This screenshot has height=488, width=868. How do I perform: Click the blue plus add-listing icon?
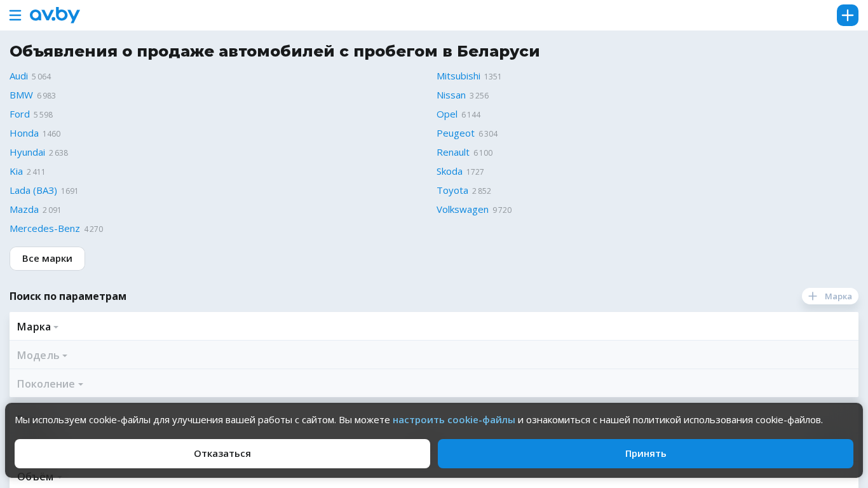pos(847,15)
